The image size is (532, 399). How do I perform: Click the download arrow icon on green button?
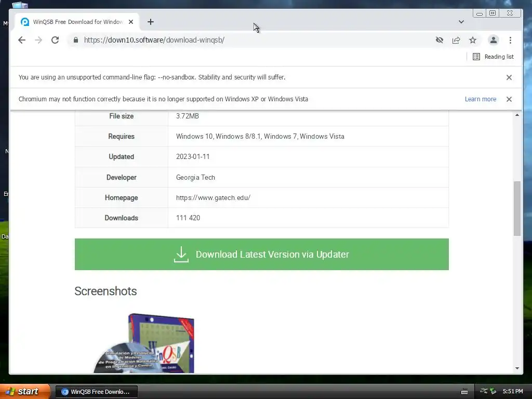(x=181, y=255)
